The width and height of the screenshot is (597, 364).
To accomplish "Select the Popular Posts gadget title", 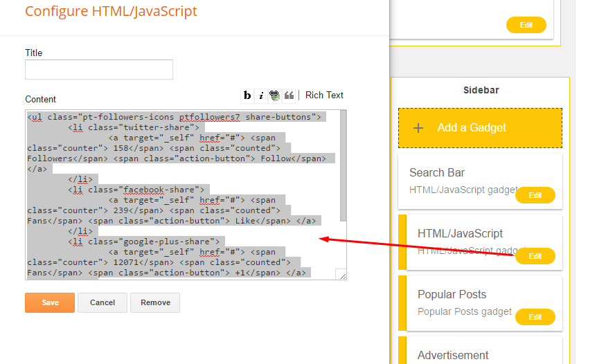I will tap(452, 294).
